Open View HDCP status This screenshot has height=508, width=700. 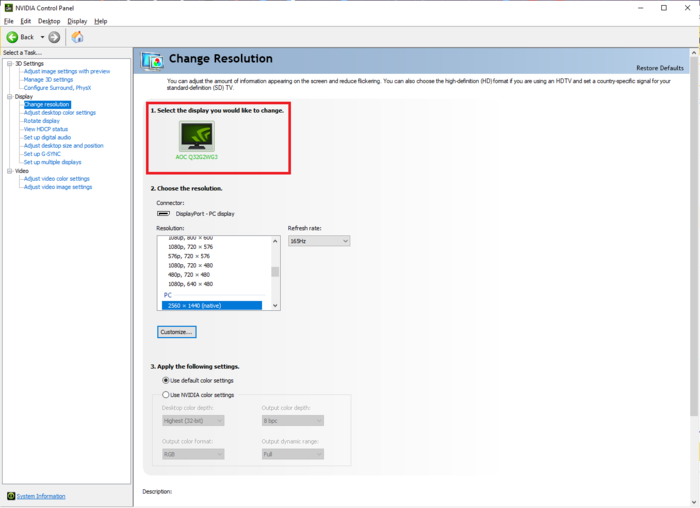tap(46, 129)
